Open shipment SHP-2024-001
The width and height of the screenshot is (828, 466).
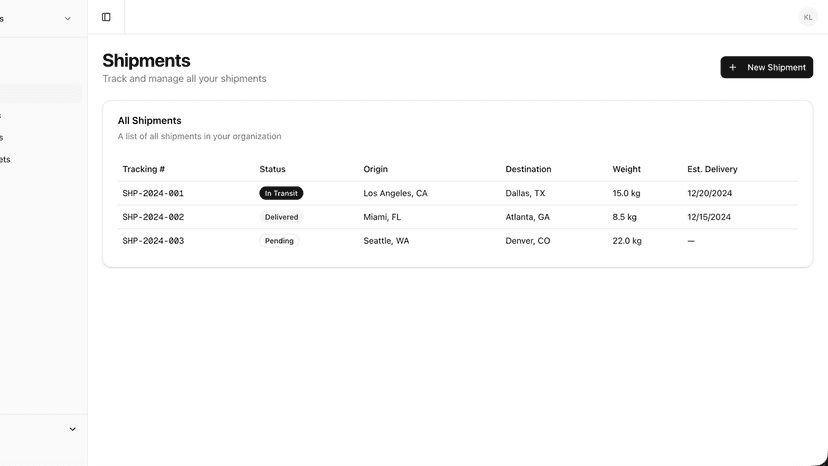tap(153, 193)
